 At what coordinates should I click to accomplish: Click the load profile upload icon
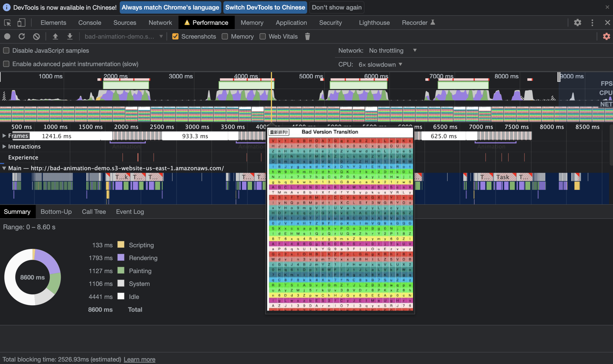55,36
